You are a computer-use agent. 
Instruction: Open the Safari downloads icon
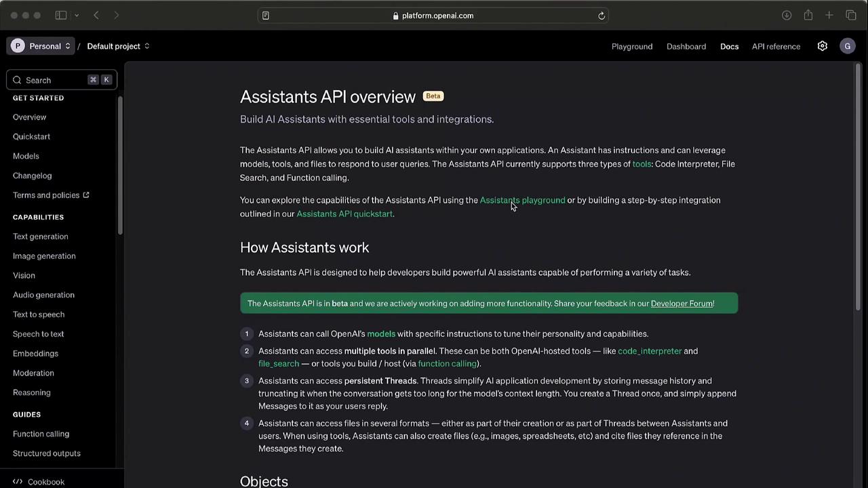(x=787, y=16)
